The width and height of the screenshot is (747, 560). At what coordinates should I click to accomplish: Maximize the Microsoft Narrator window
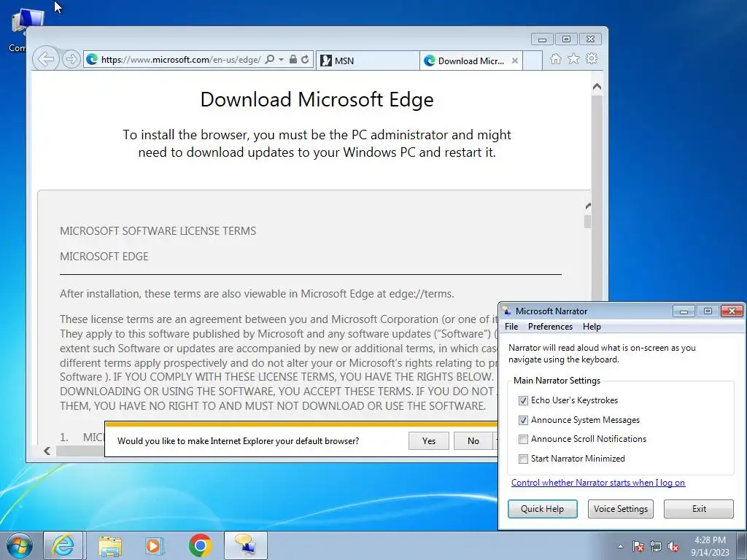pos(708,311)
